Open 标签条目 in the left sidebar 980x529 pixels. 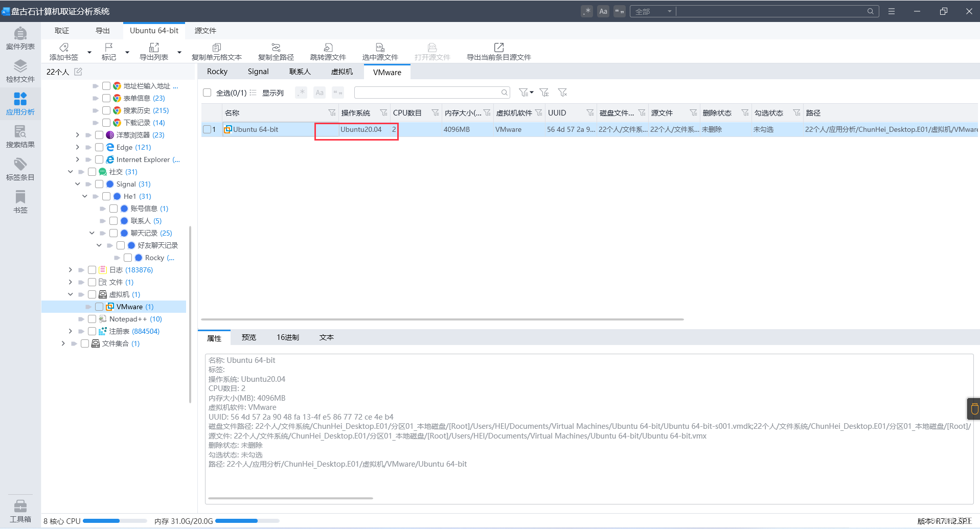click(x=20, y=170)
